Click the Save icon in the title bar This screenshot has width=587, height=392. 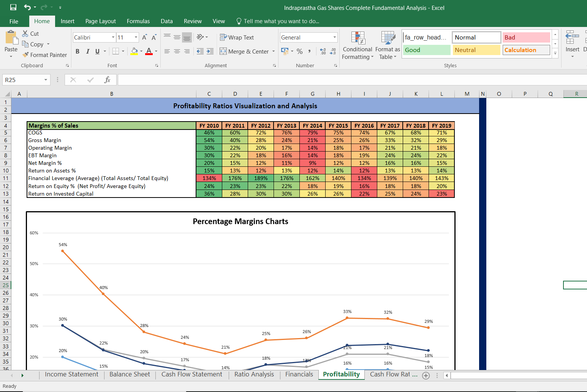tap(13, 7)
